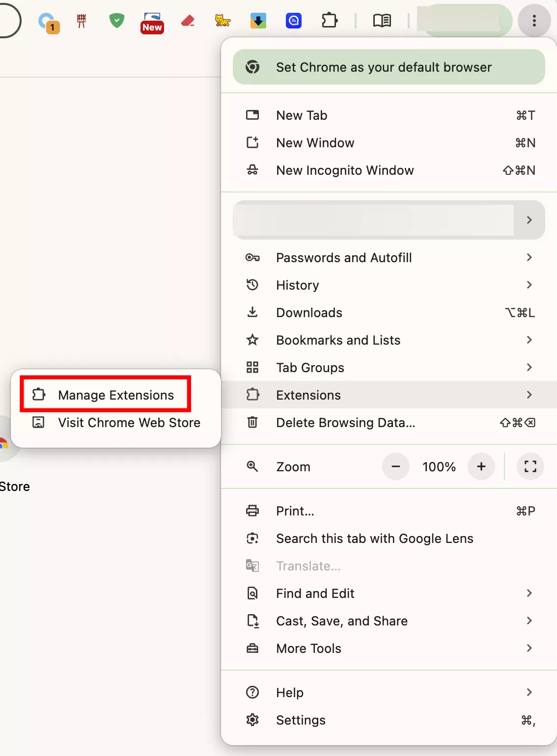The width and height of the screenshot is (557, 756).
Task: Click the green shield extension icon
Action: (116, 21)
